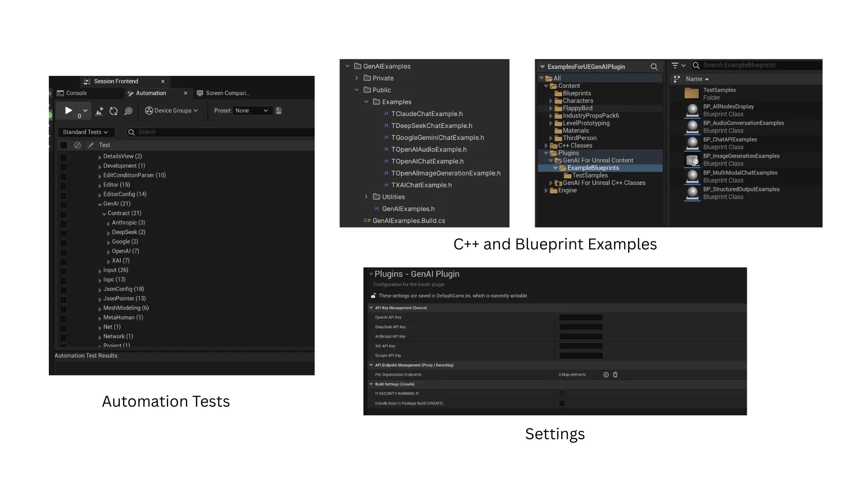The height and width of the screenshot is (488, 868).
Task: Select BP_MultiModalChatExamples blueprint icon
Action: [692, 177]
